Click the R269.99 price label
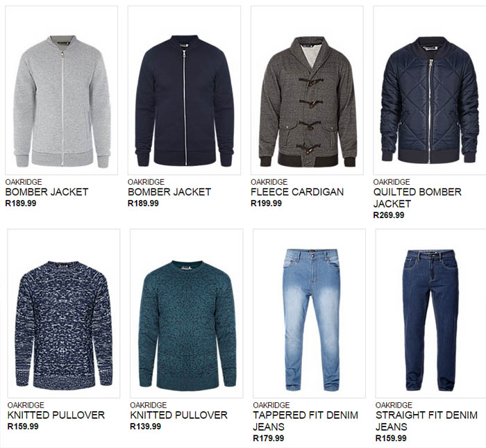This screenshot has width=486, height=448. pos(389,215)
